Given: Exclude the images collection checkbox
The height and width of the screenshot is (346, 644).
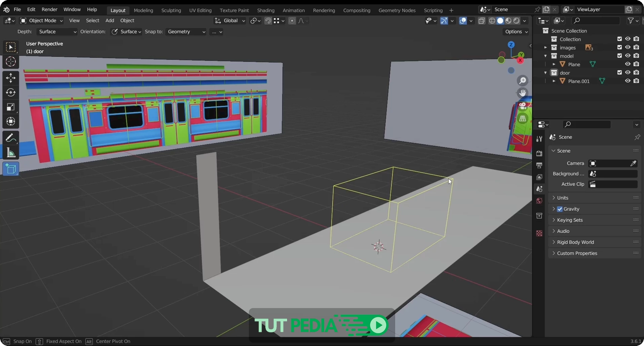Looking at the screenshot, I should (x=619, y=47).
